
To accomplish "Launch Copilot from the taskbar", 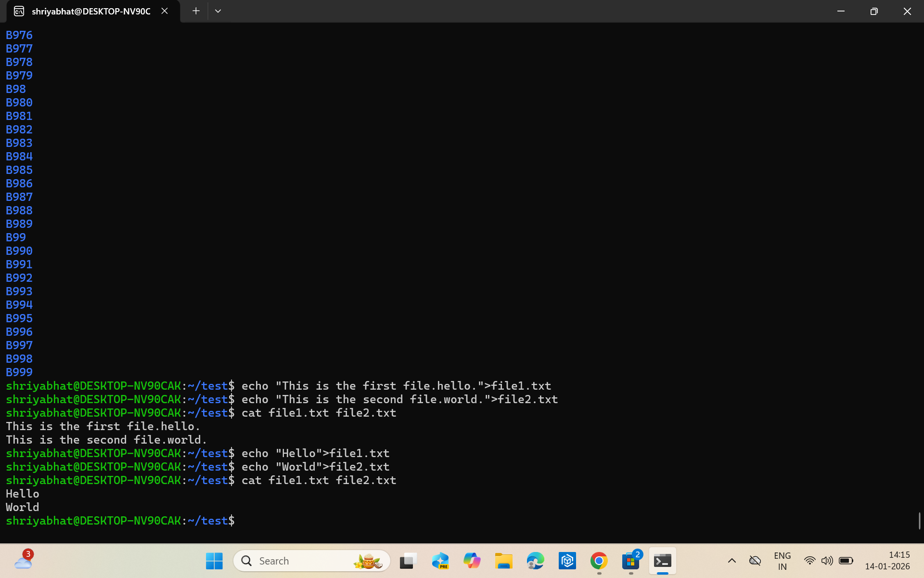I will pyautogui.click(x=472, y=561).
